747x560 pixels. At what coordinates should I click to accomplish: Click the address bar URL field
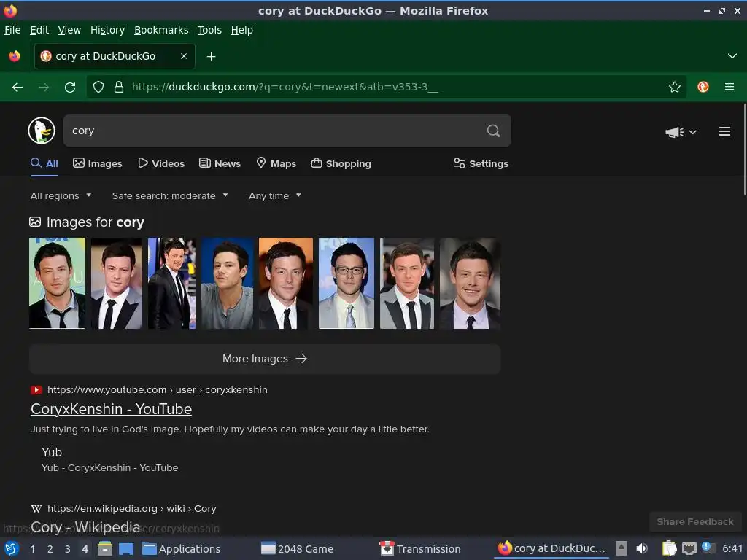pyautogui.click(x=386, y=87)
